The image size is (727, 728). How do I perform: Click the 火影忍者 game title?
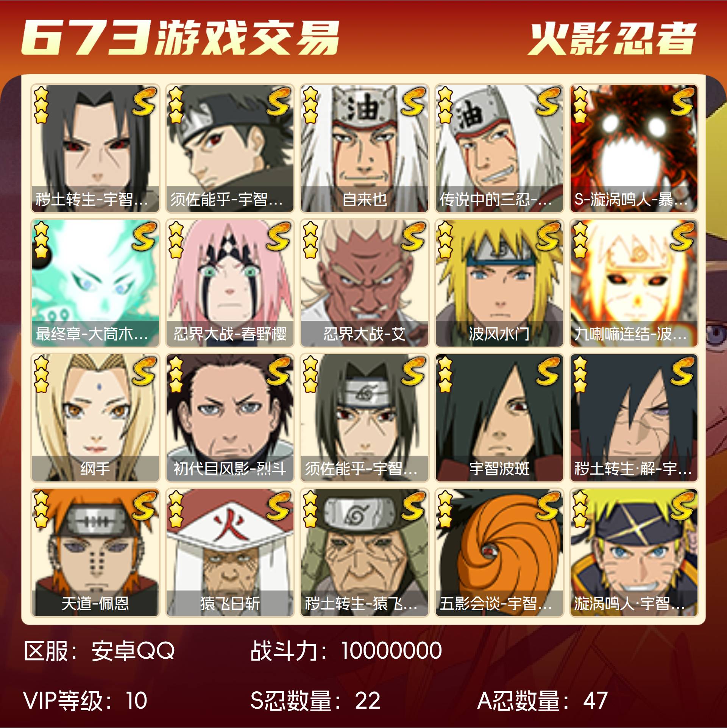pos(612,38)
